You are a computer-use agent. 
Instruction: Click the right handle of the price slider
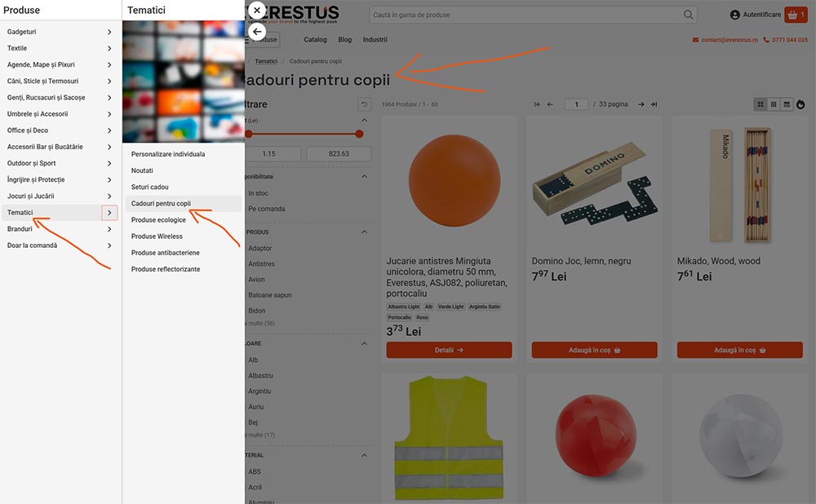click(x=359, y=134)
